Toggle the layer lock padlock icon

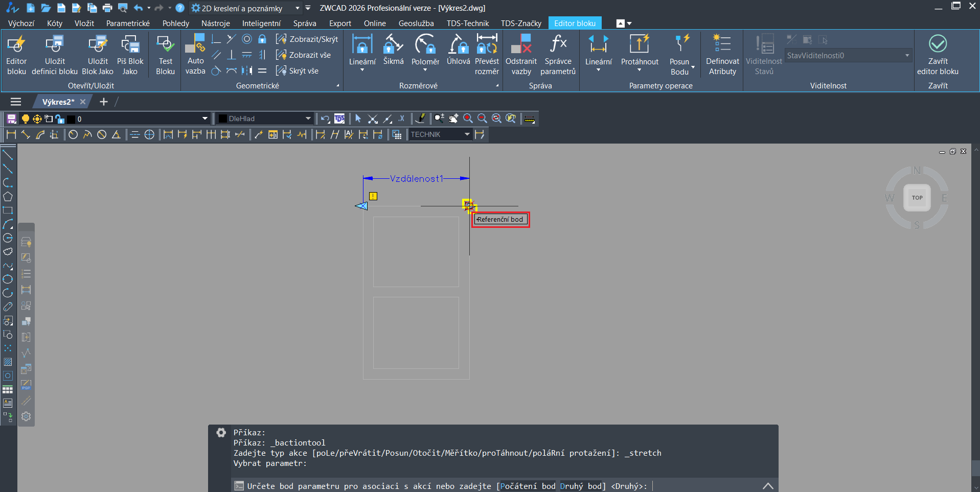click(60, 119)
